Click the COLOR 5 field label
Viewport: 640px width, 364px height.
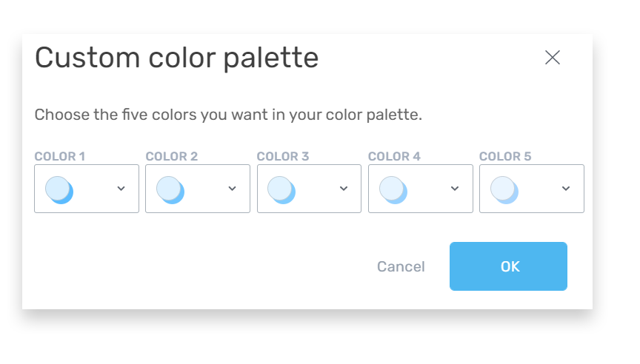point(505,157)
